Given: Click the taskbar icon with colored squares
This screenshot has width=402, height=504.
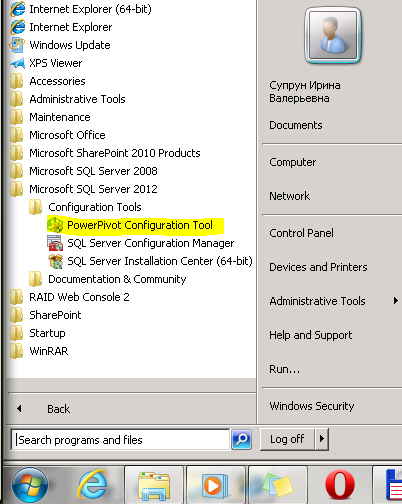Looking at the screenshot, I should pos(278,485).
